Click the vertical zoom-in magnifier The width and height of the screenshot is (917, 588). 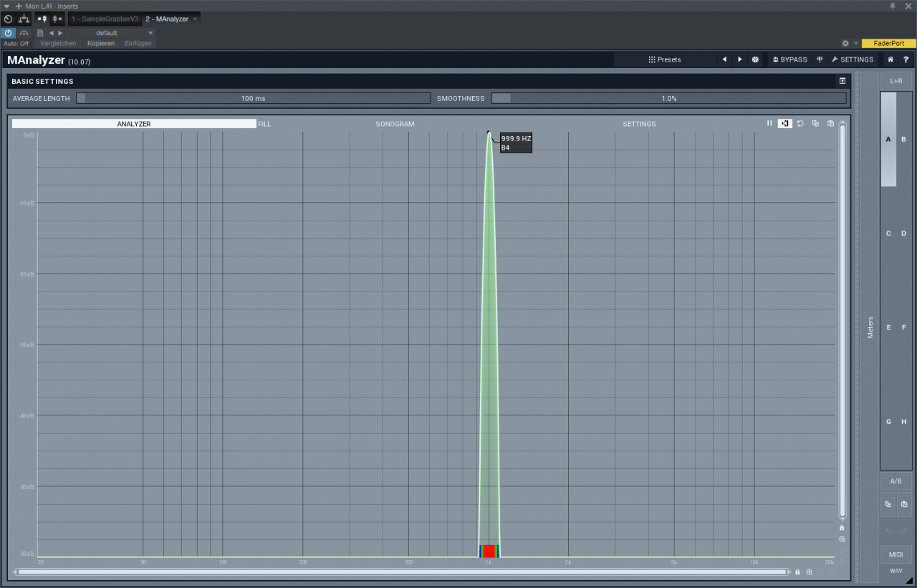point(842,539)
